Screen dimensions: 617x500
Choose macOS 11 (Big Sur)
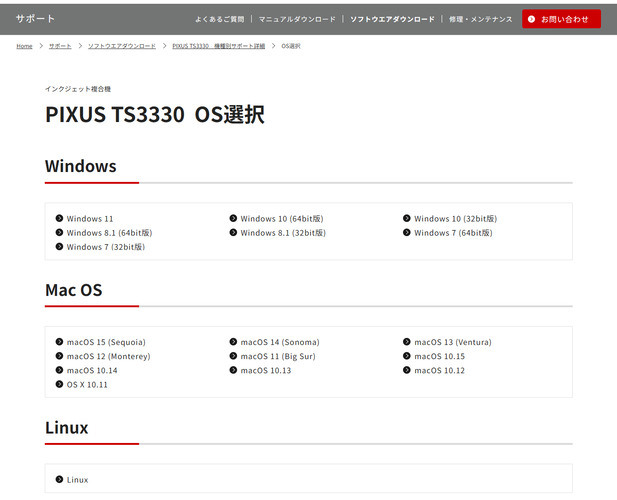pyautogui.click(x=278, y=356)
